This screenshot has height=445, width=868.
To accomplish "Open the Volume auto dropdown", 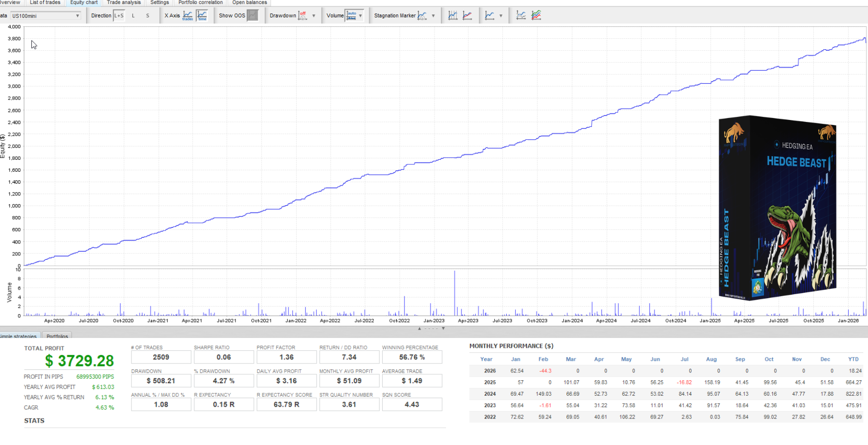I will click(x=354, y=15).
